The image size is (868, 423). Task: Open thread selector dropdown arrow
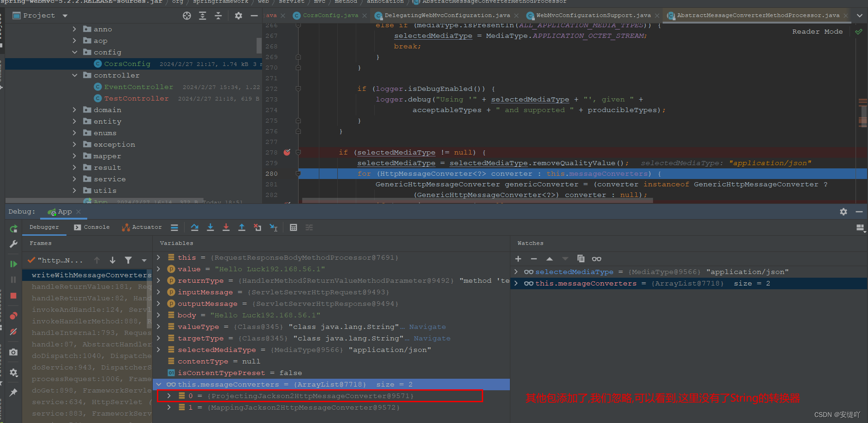coord(144,260)
